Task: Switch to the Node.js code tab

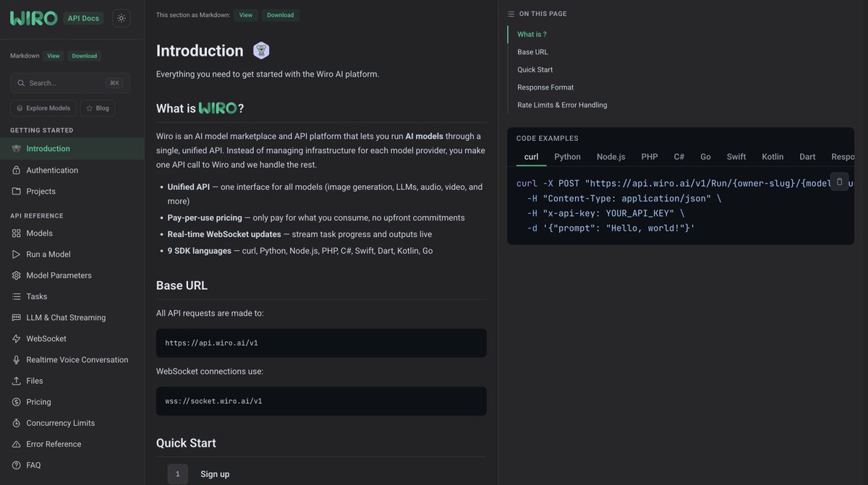Action: click(611, 157)
